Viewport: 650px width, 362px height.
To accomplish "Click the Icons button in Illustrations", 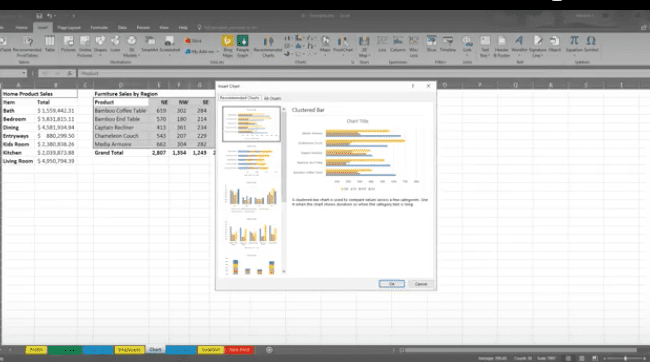I will point(115,44).
